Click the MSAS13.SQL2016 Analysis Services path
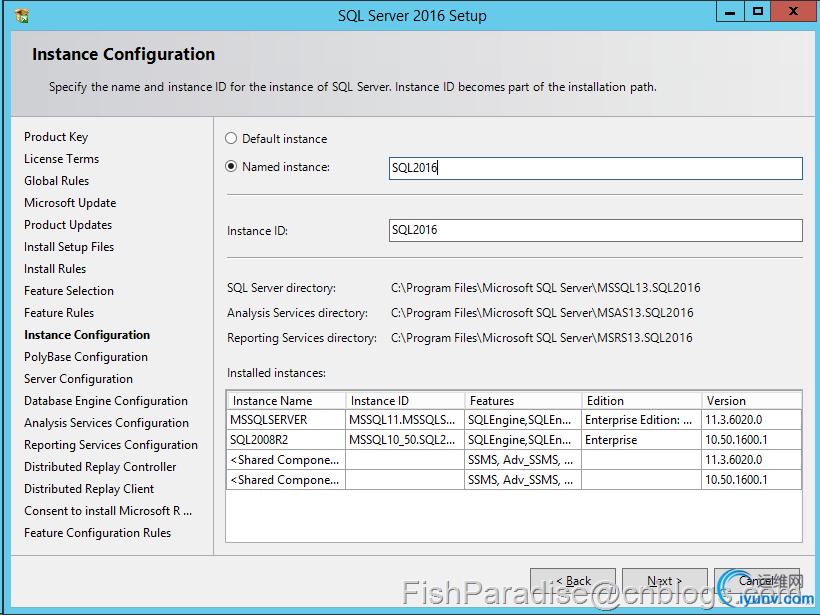 click(542, 313)
